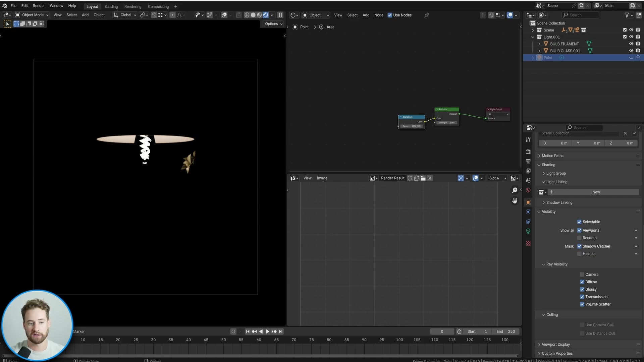Screen dimensions: 644x362
Task: Jump to the timeline start frame
Action: (x=248, y=331)
